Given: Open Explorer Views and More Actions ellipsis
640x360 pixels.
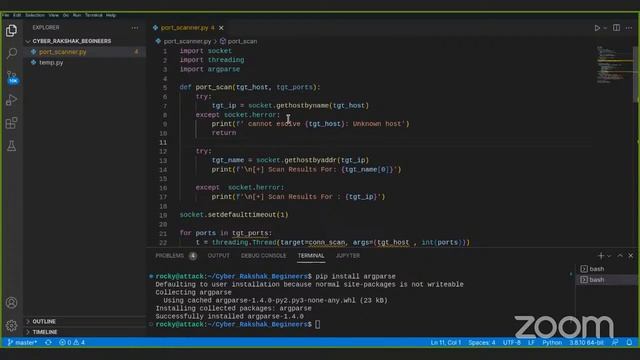Looking at the screenshot, I should click(x=135, y=28).
